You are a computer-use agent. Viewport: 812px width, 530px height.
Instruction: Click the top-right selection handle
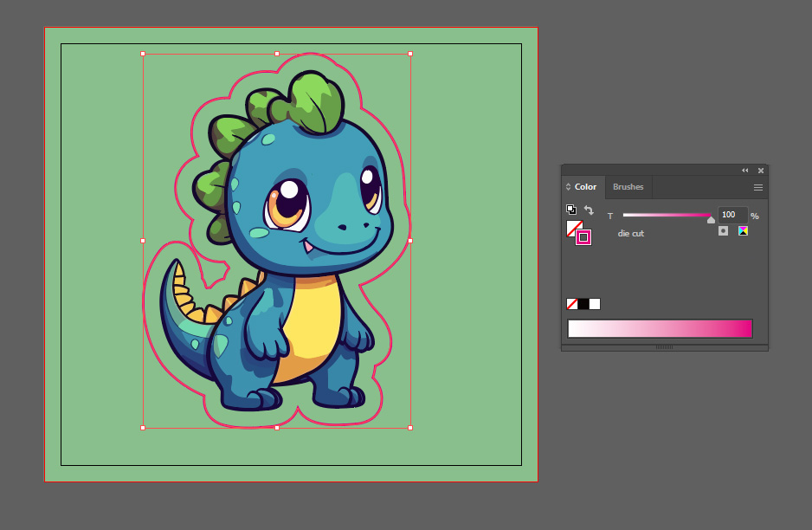[410, 54]
